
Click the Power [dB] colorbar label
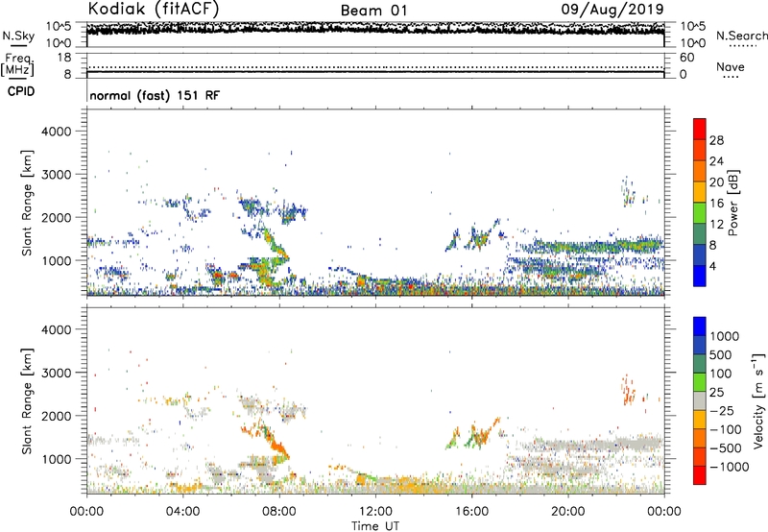(x=732, y=203)
